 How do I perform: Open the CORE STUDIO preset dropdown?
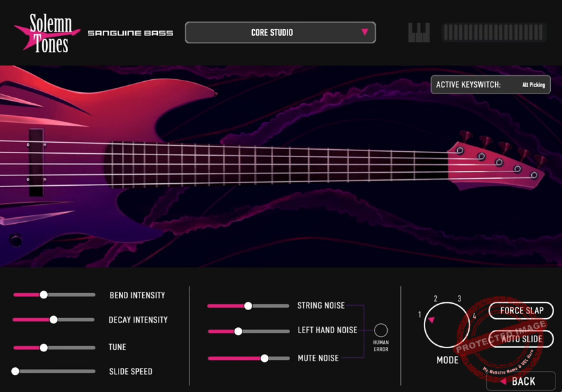tap(280, 33)
